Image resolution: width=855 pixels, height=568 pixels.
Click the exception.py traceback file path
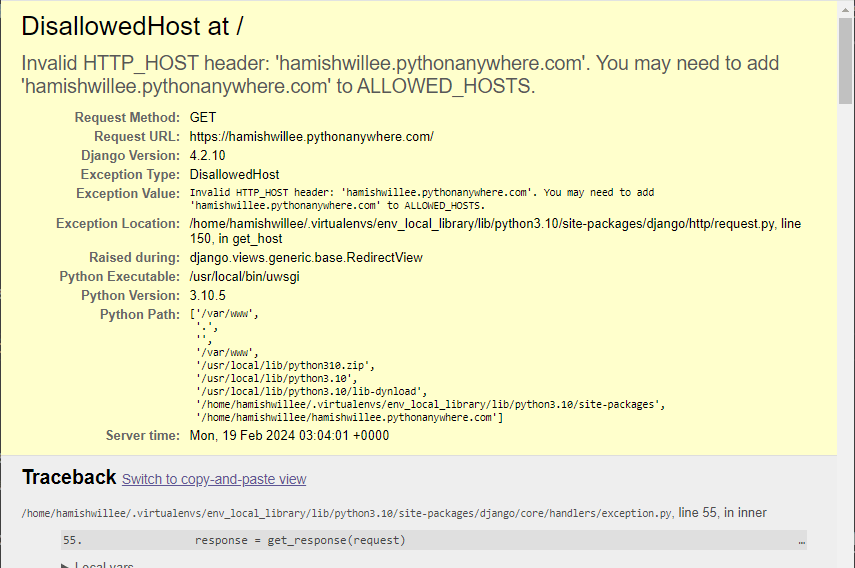[346, 513]
